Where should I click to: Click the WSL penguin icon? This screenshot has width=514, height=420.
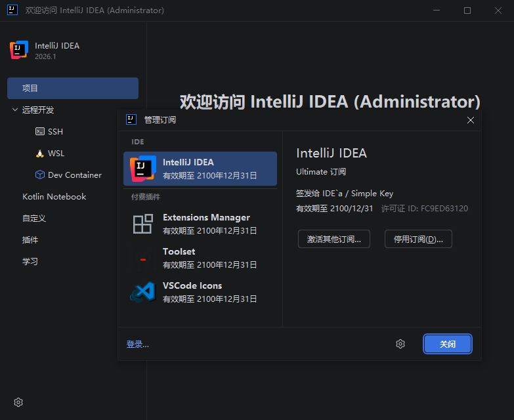click(x=40, y=153)
